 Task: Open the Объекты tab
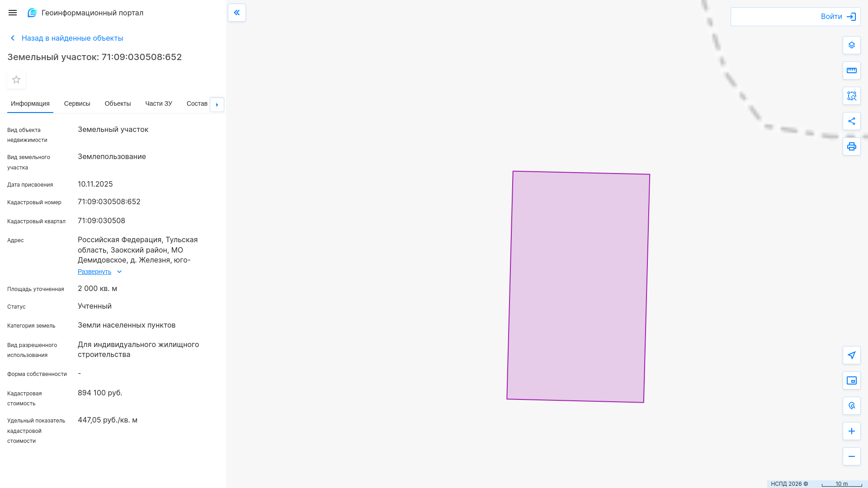118,103
